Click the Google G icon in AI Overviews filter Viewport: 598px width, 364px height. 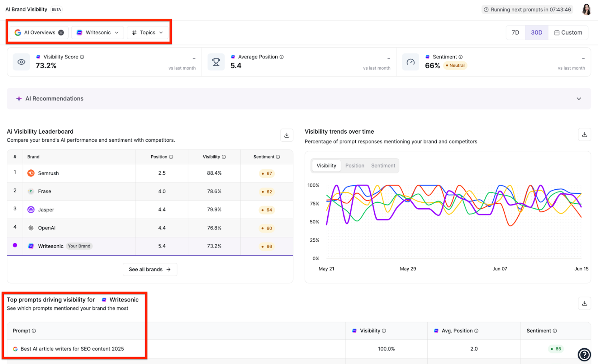18,32
